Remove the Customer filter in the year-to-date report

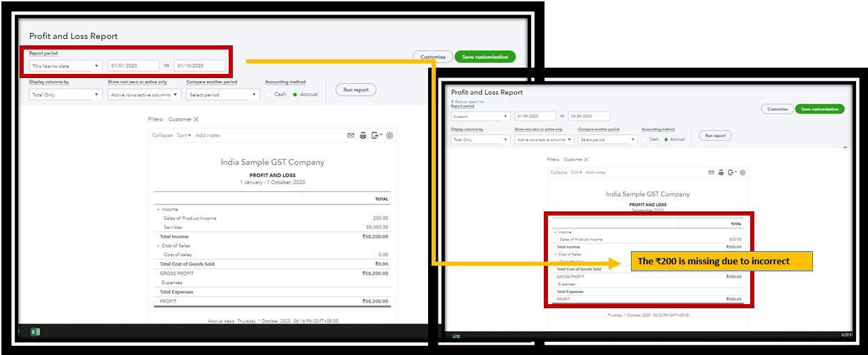[196, 120]
